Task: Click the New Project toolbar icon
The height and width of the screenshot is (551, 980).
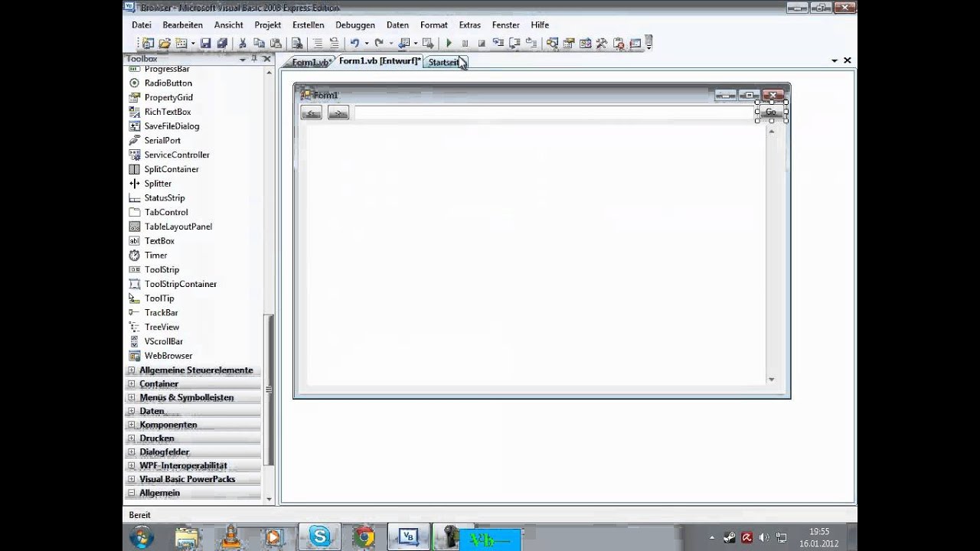Action: [149, 44]
